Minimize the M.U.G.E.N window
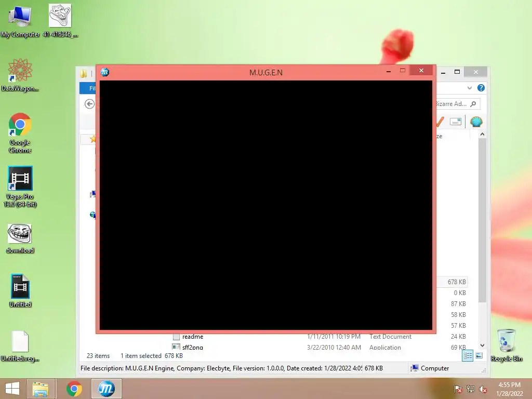The width and height of the screenshot is (532, 399). pos(389,71)
